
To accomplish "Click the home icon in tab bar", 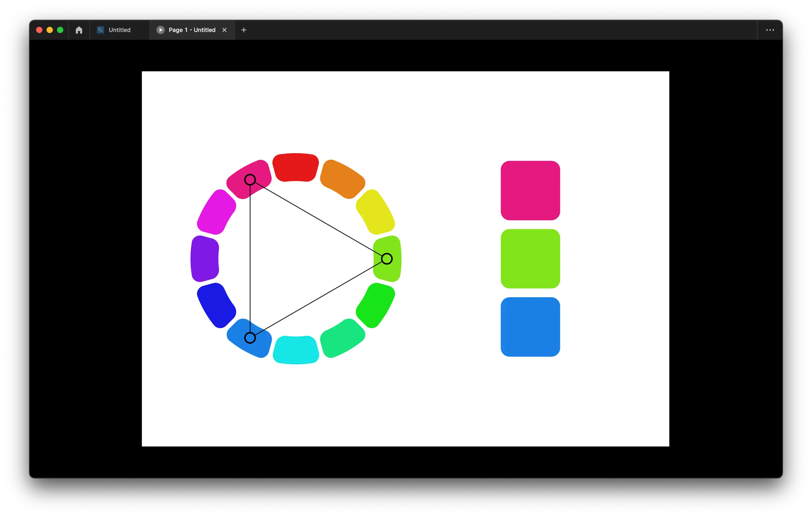I will (x=79, y=30).
